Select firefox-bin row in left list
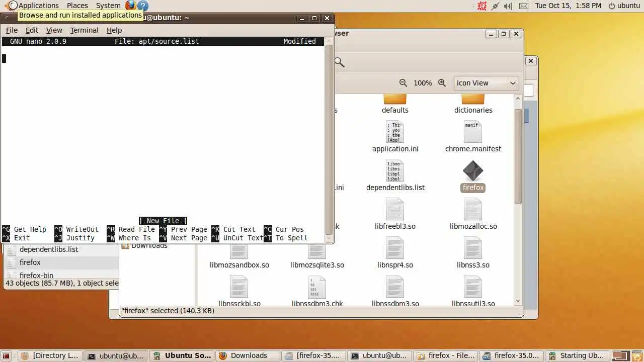644x362 pixels. tap(61, 275)
